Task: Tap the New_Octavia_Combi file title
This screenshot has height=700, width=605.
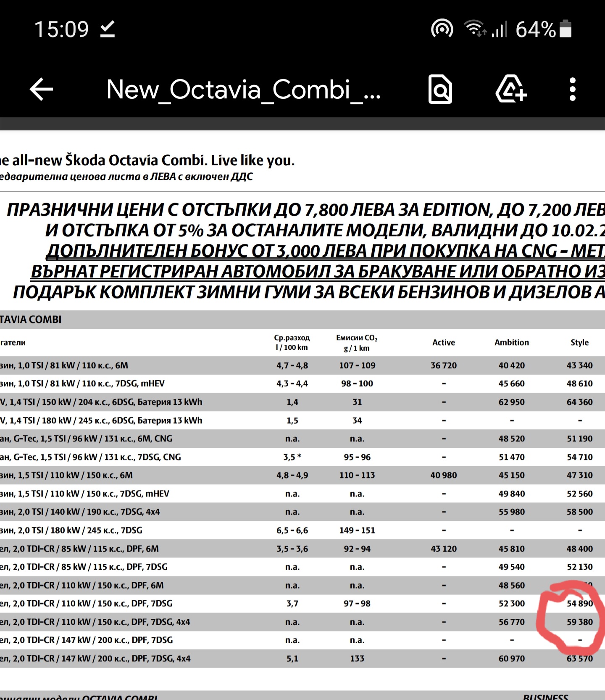Action: coord(243,90)
